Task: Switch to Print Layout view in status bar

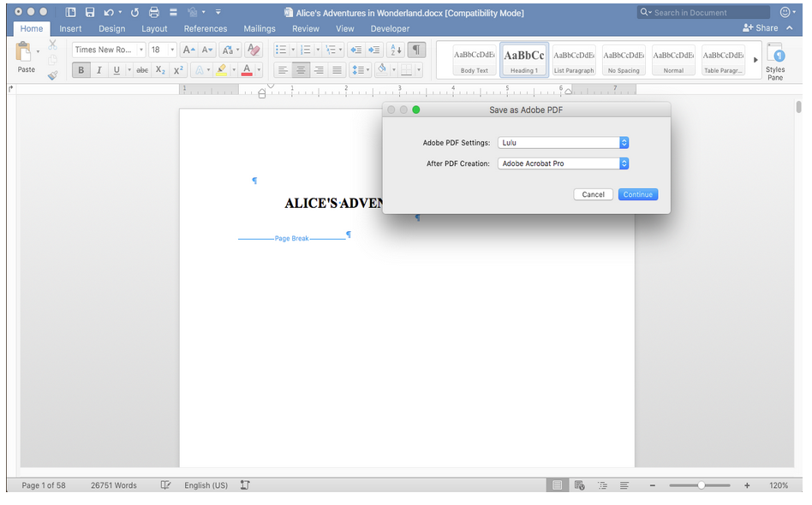Action: click(x=558, y=485)
